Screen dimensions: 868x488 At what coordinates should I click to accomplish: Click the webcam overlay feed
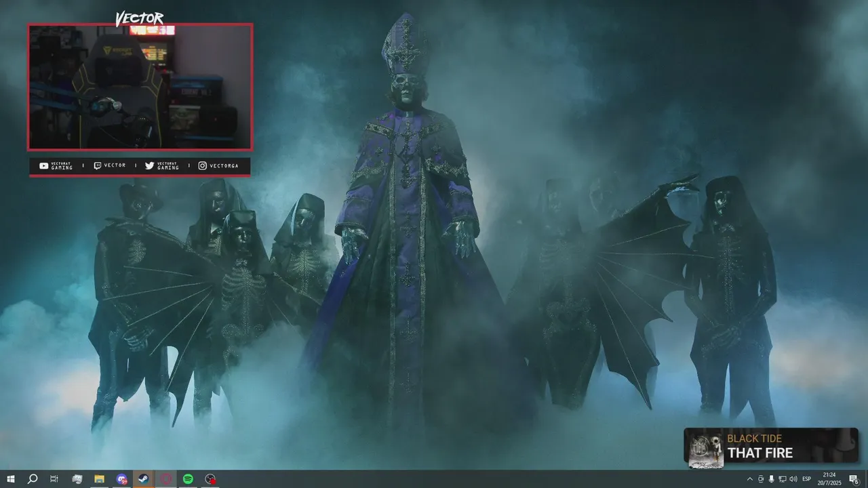pyautogui.click(x=140, y=87)
